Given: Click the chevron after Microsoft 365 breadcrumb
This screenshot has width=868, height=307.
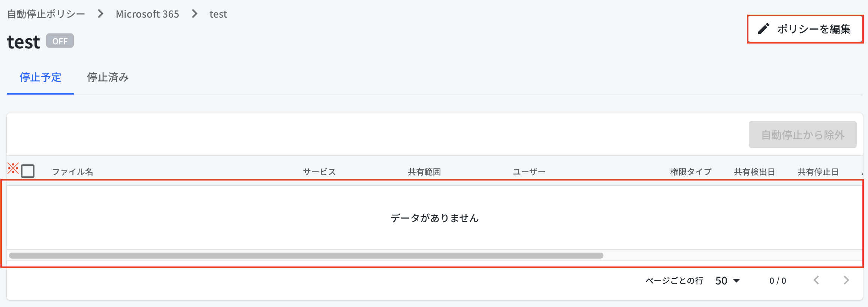Looking at the screenshot, I should tap(195, 14).
